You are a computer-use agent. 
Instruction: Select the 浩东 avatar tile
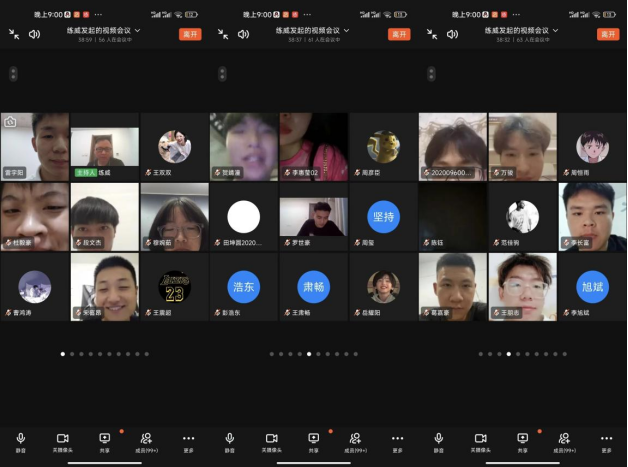[243, 285]
